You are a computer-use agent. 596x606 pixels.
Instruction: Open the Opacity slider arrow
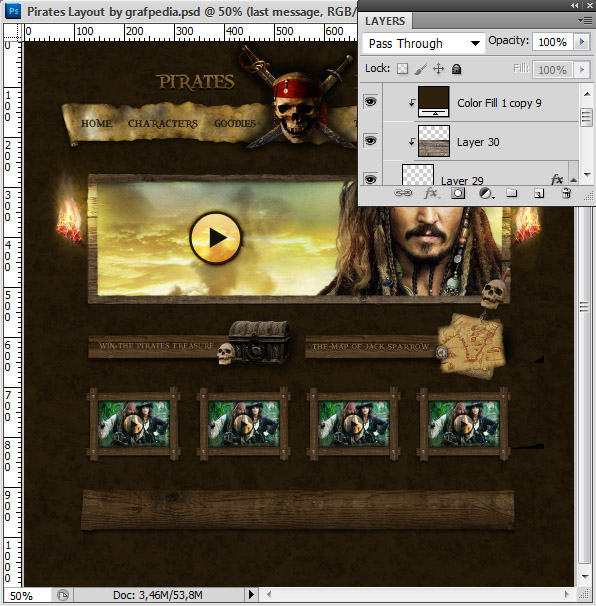coord(582,42)
